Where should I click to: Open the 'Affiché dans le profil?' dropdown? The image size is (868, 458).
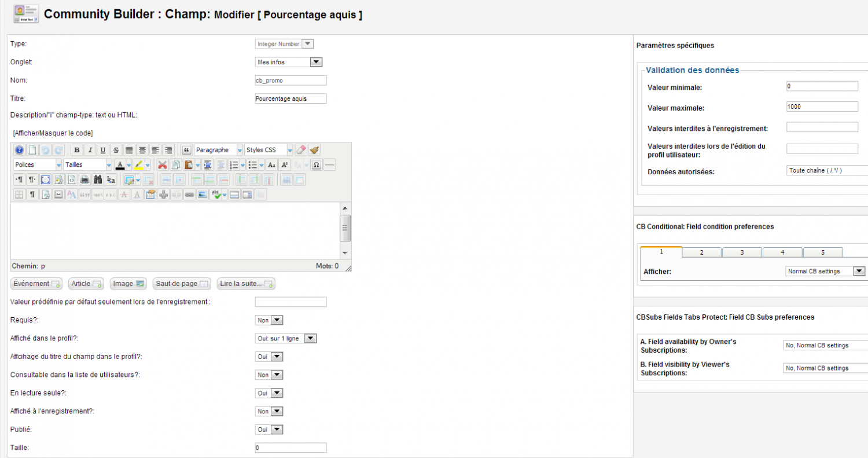coord(286,338)
